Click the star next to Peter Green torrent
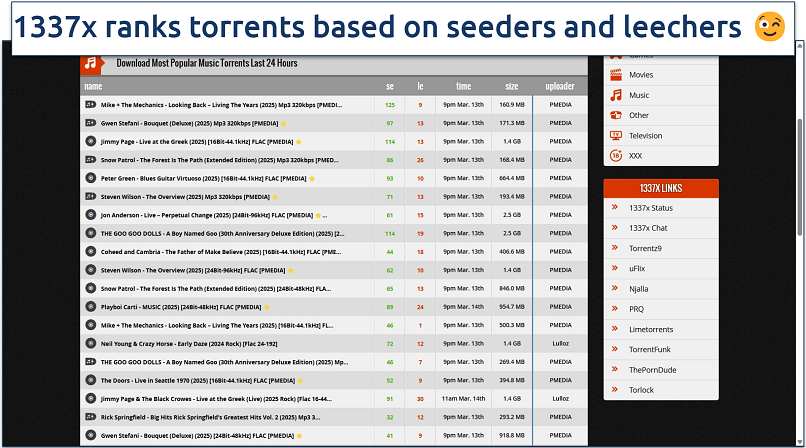 [312, 178]
